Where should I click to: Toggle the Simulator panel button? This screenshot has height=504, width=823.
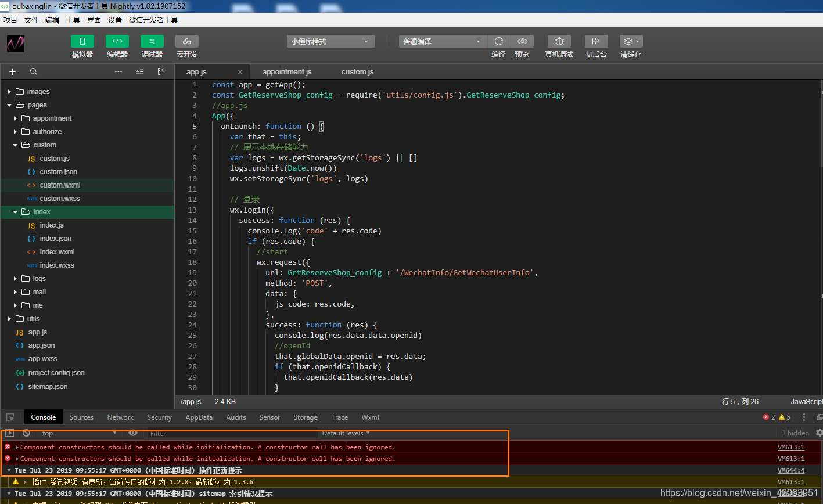82,41
